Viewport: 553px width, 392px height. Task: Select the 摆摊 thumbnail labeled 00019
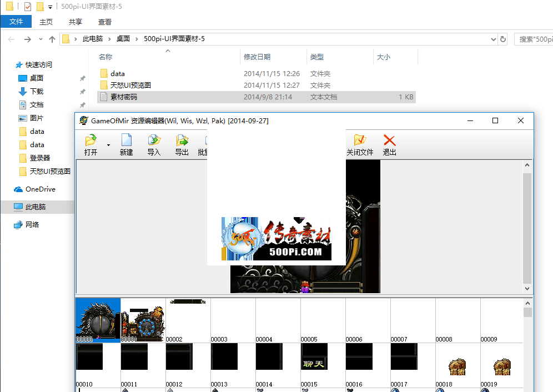click(502, 365)
